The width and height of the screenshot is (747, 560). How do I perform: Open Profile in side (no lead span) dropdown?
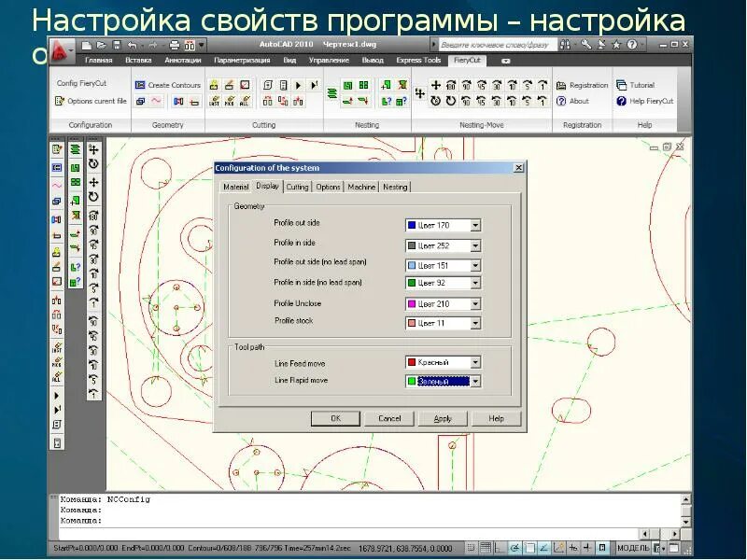[x=475, y=283]
